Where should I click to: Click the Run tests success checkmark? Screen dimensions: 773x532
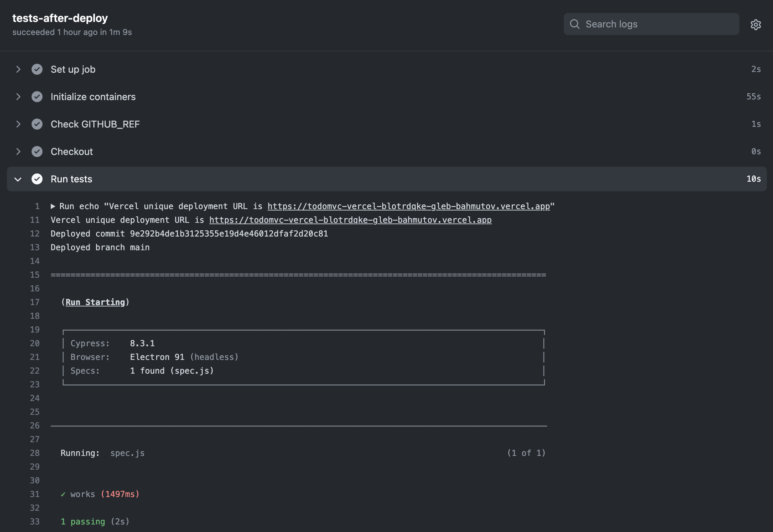[37, 179]
